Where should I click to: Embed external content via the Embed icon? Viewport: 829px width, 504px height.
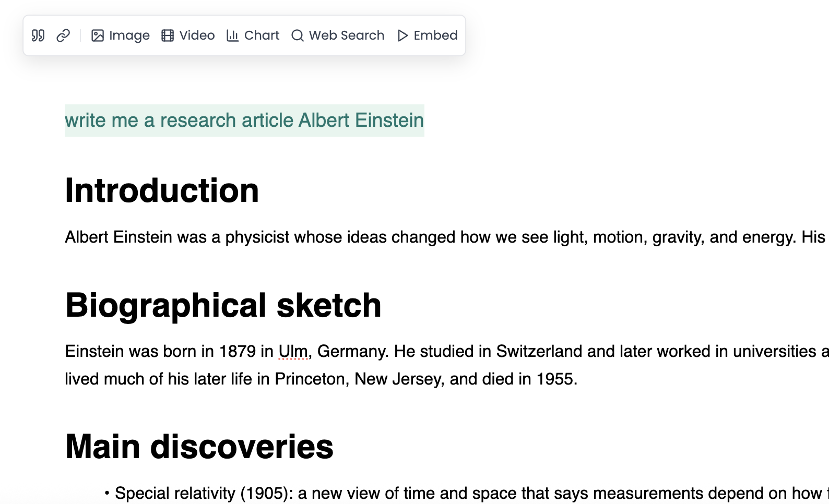pos(427,35)
